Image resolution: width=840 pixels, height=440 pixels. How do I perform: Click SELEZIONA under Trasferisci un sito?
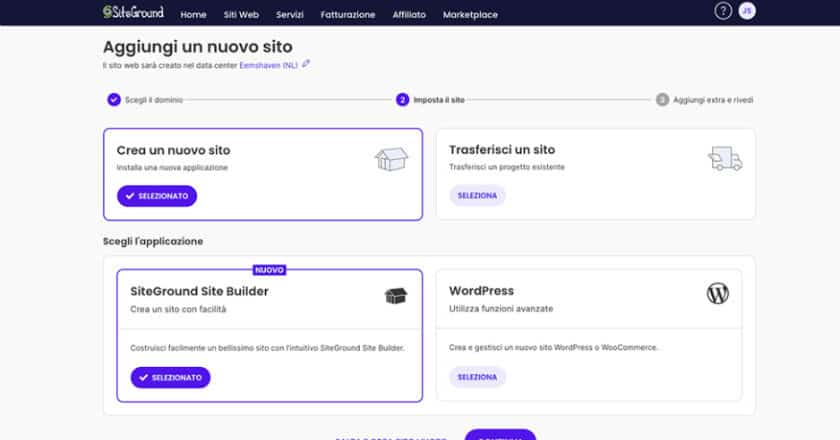pyautogui.click(x=477, y=196)
